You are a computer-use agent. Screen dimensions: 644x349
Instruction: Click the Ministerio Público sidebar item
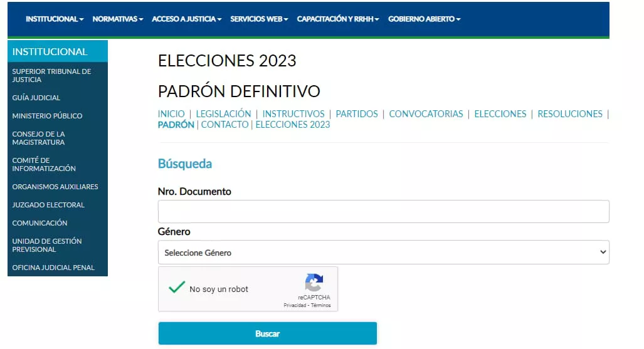pyautogui.click(x=47, y=116)
